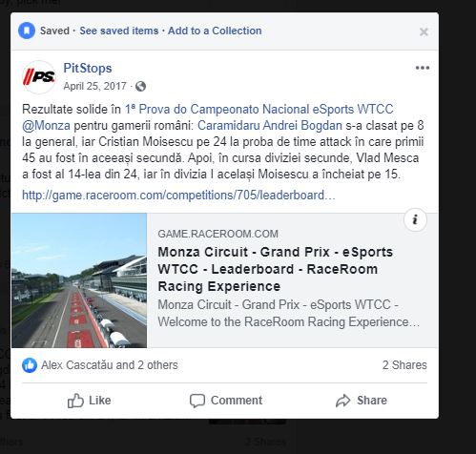
Task: Open the Monza Circuit Grand Prix article title
Action: [x=276, y=269]
